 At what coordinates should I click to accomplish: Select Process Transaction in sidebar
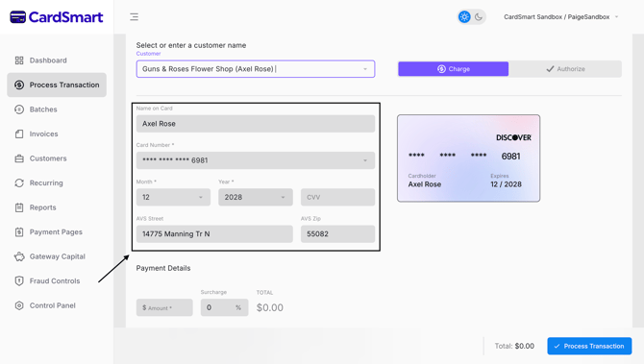[x=57, y=85]
